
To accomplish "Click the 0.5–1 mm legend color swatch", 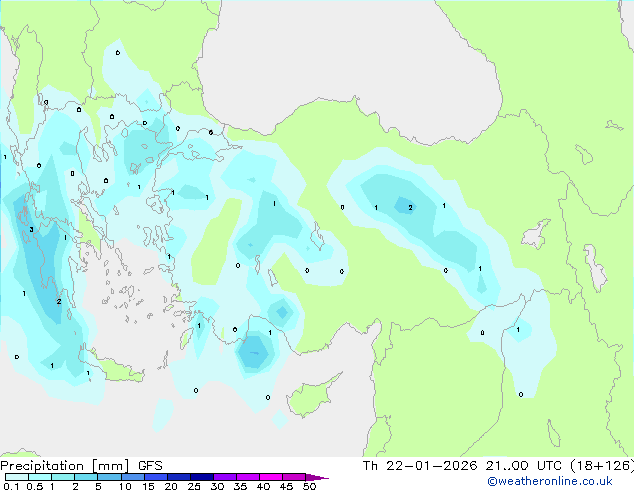I will pos(40,477).
